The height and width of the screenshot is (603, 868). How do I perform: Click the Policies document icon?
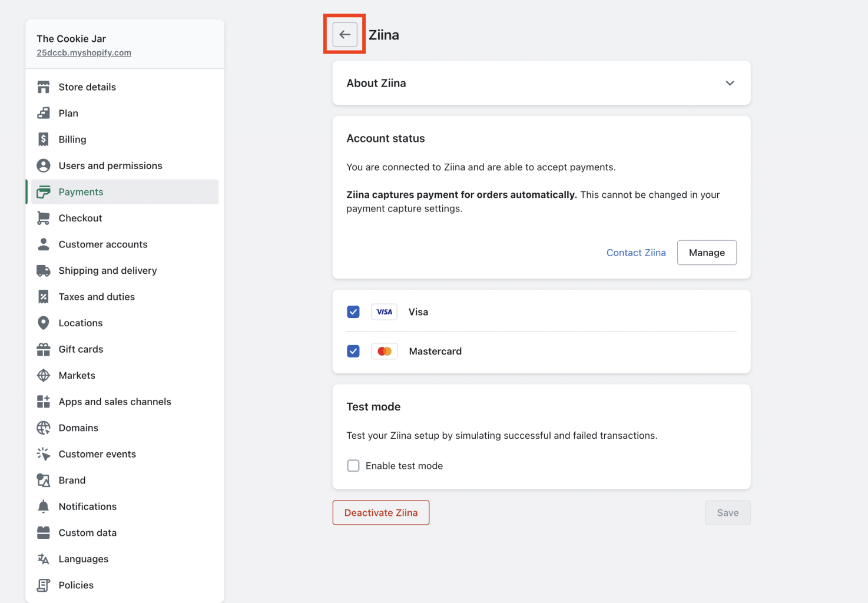coord(44,585)
